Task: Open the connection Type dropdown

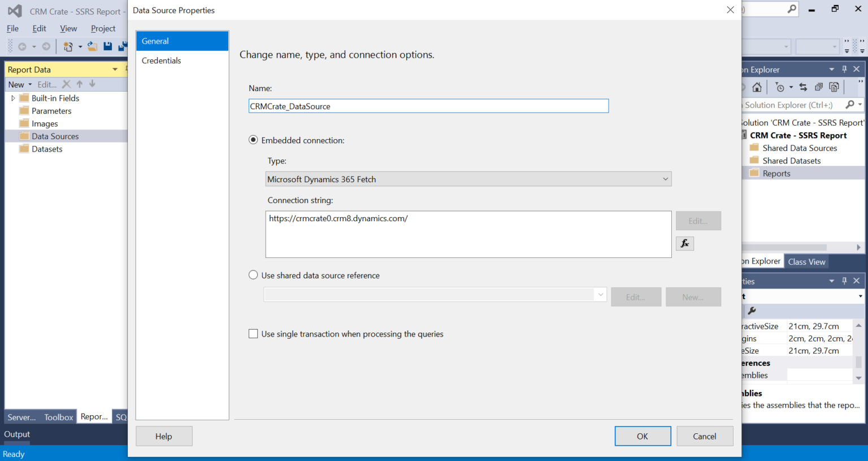Action: [x=665, y=178]
